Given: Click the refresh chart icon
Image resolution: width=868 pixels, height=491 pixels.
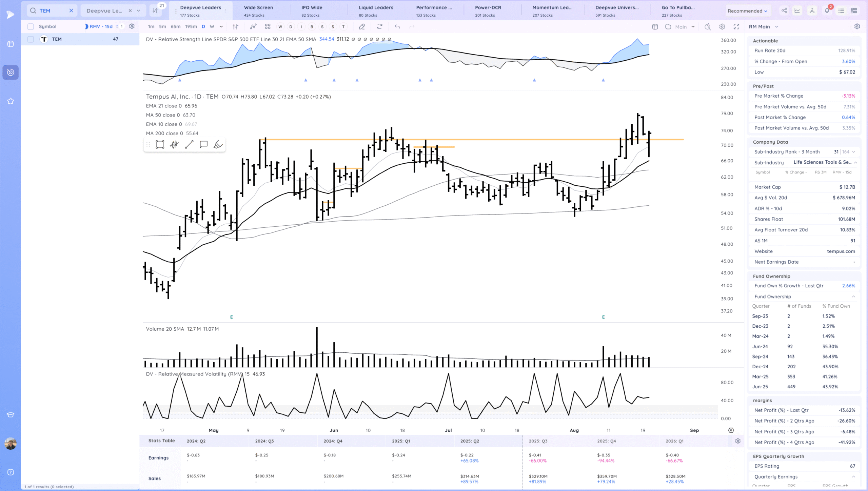Looking at the screenshot, I should [x=379, y=26].
